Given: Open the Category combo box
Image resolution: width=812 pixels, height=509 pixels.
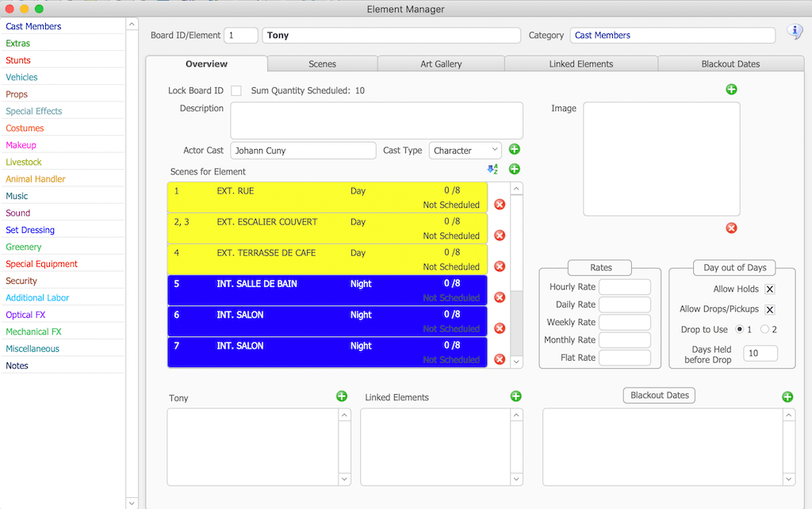Looking at the screenshot, I should (672, 36).
